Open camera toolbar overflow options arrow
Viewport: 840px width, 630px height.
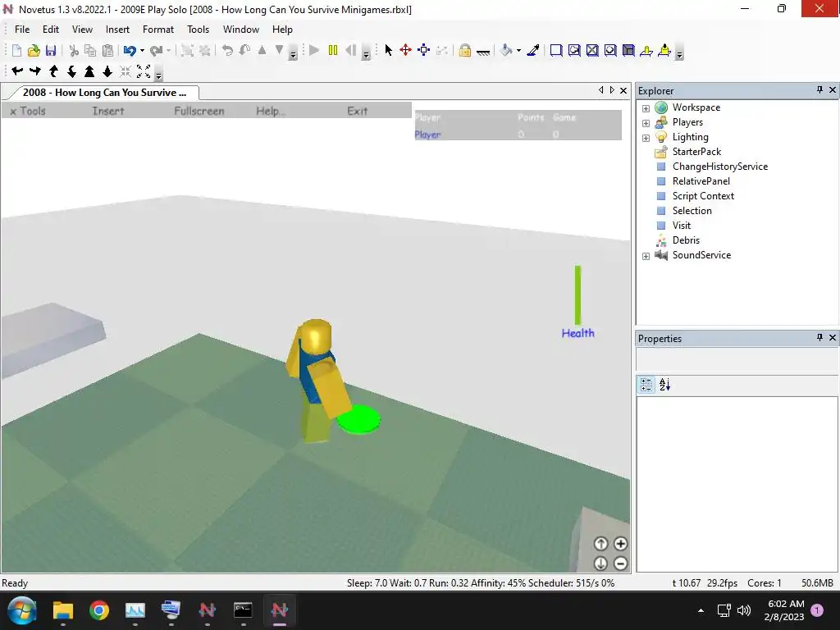pos(158,75)
